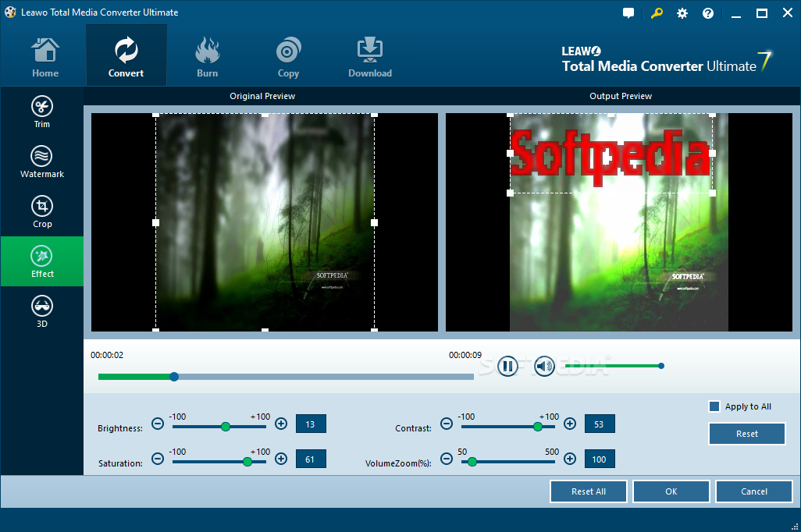Enable the Apply to All checkbox
Image resolution: width=801 pixels, height=532 pixels.
click(x=714, y=406)
